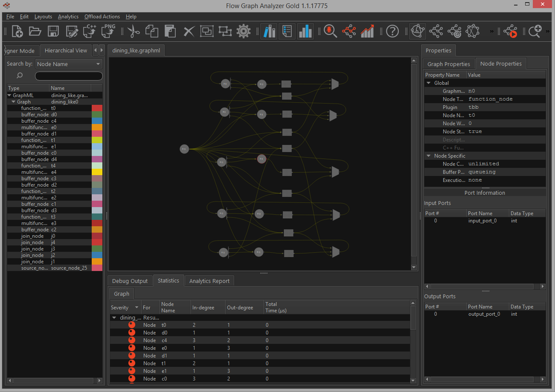Click the red rising-arrow bar chart icon

coord(367,31)
